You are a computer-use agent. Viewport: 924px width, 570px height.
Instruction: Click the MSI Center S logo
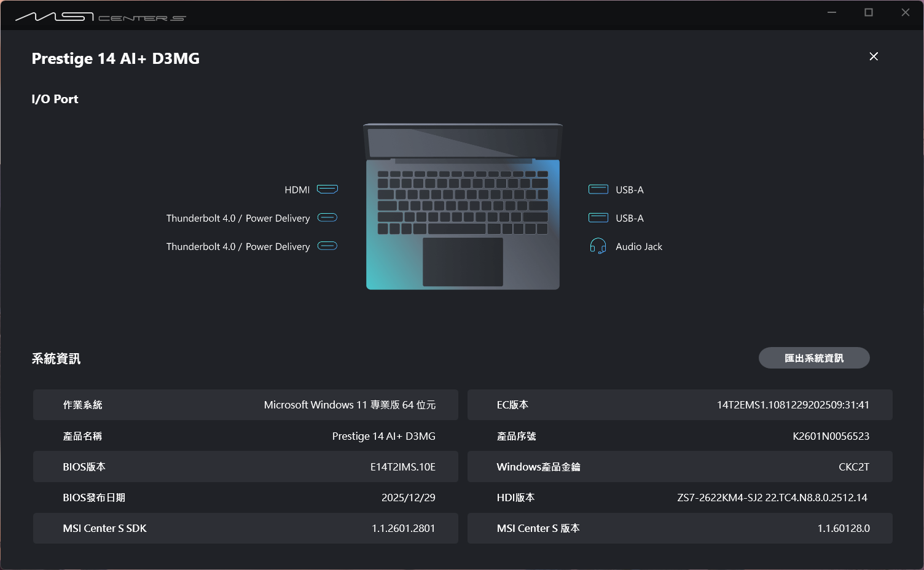click(101, 17)
